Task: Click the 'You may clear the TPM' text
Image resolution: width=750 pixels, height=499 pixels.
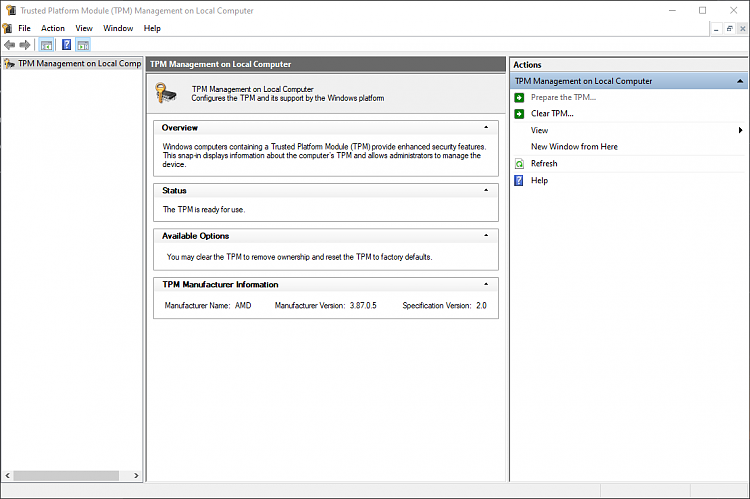Action: 299,257
